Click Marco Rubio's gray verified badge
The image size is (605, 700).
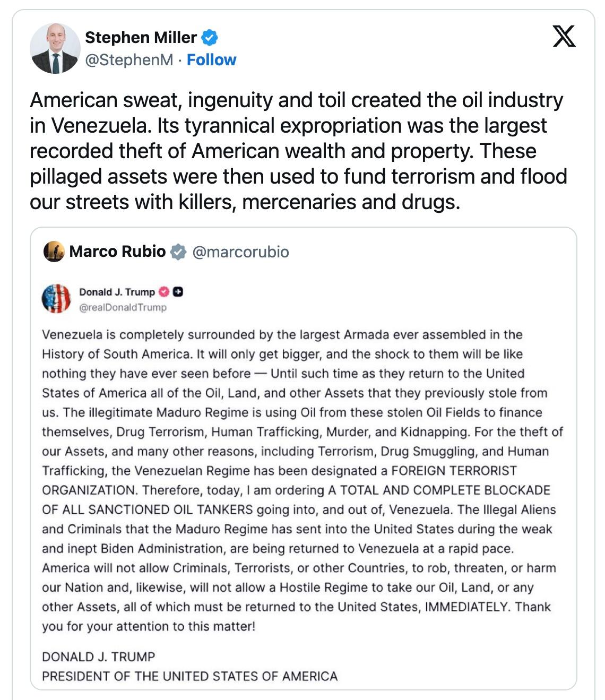(178, 252)
